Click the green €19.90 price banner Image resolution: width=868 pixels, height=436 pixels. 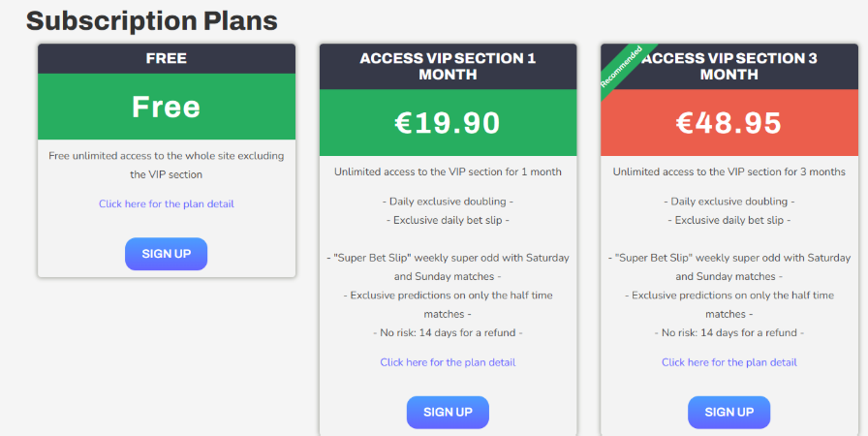coord(448,123)
